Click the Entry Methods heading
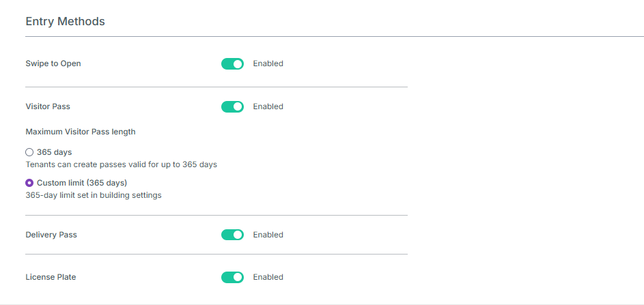Viewport: 644px width, 305px height. pyautogui.click(x=65, y=22)
